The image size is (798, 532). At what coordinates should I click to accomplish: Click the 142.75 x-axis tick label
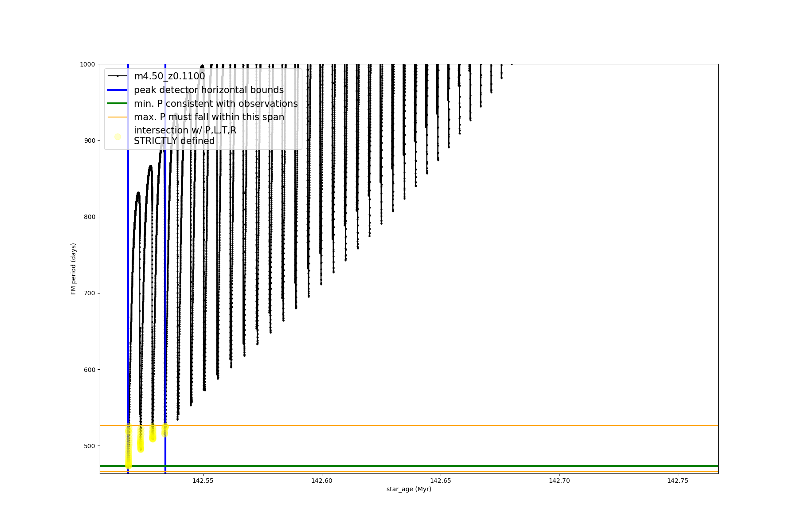[678, 481]
